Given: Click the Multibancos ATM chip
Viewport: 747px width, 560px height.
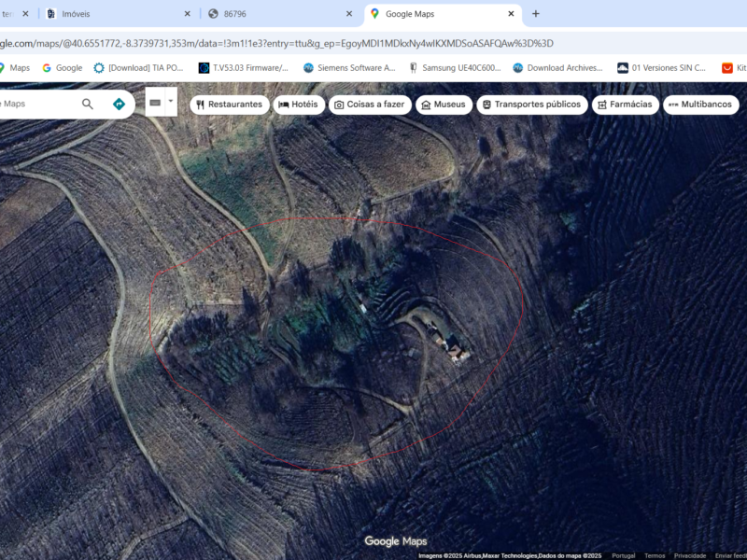Looking at the screenshot, I should (700, 105).
